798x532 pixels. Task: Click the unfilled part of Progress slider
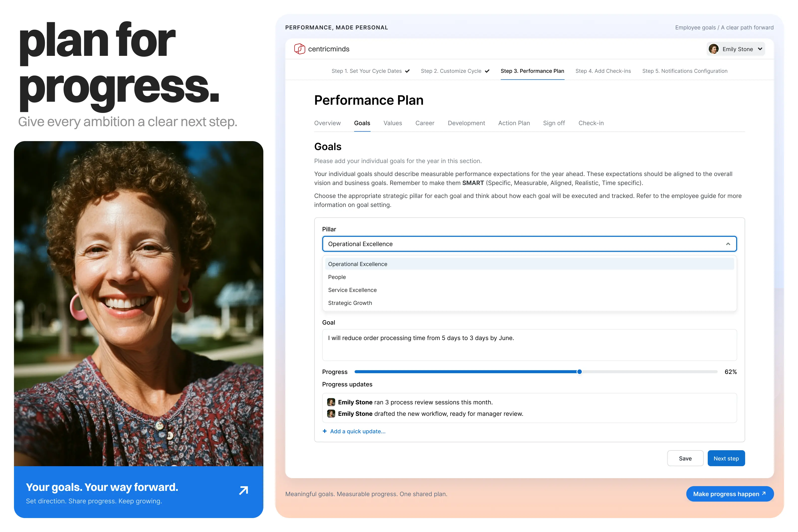649,371
